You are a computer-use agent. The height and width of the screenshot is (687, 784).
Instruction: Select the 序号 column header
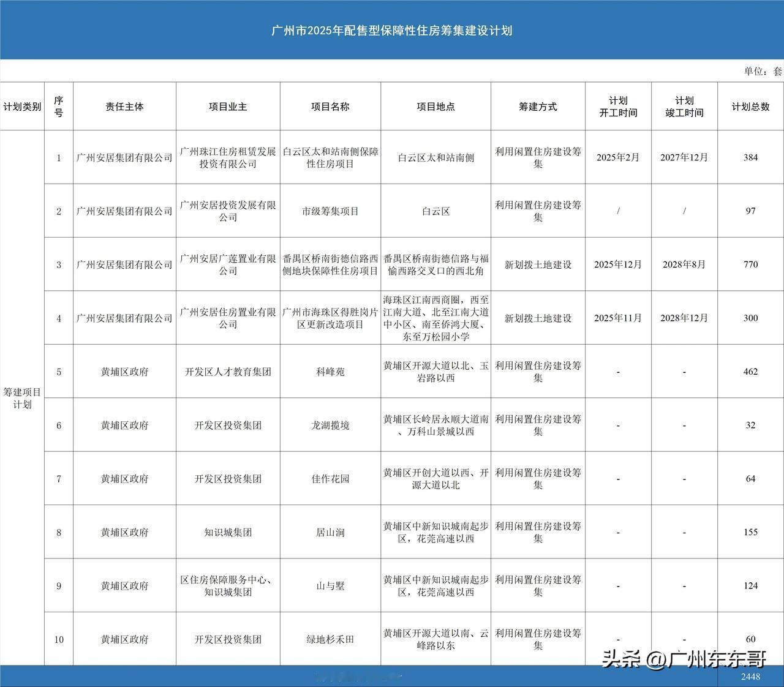(59, 107)
